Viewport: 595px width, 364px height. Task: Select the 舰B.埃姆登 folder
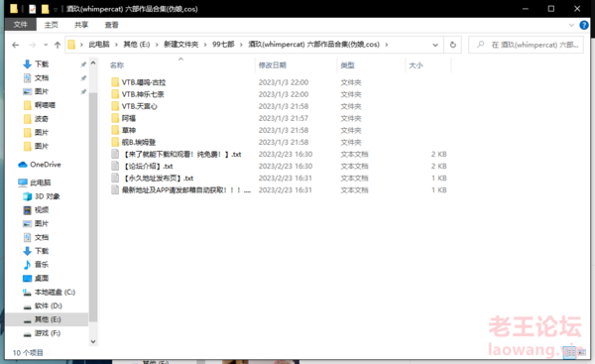(x=139, y=143)
